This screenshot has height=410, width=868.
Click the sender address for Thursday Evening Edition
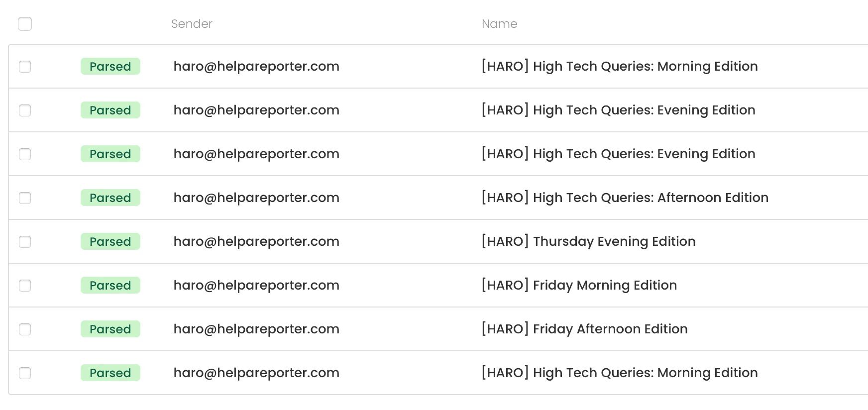click(256, 241)
